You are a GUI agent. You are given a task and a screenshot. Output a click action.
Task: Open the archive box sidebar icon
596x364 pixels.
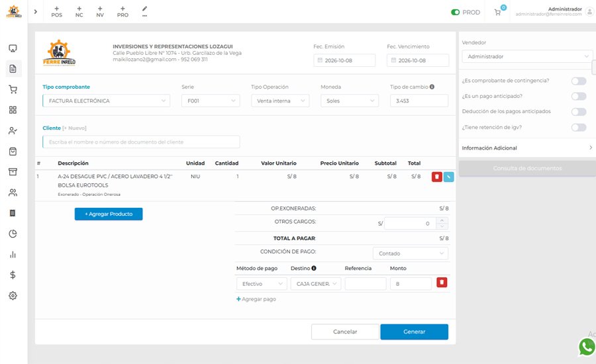pyautogui.click(x=13, y=171)
